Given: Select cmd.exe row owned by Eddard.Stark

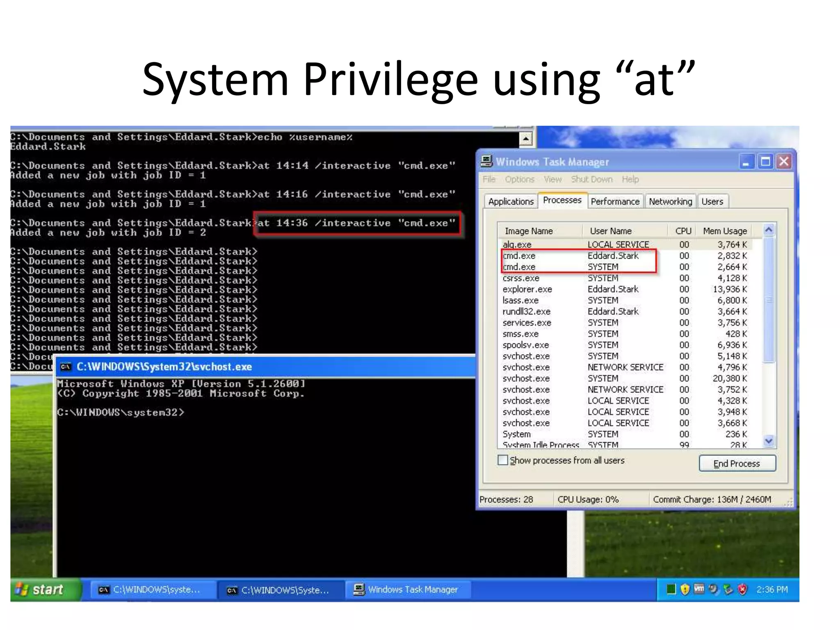Looking at the screenshot, I should click(626, 256).
